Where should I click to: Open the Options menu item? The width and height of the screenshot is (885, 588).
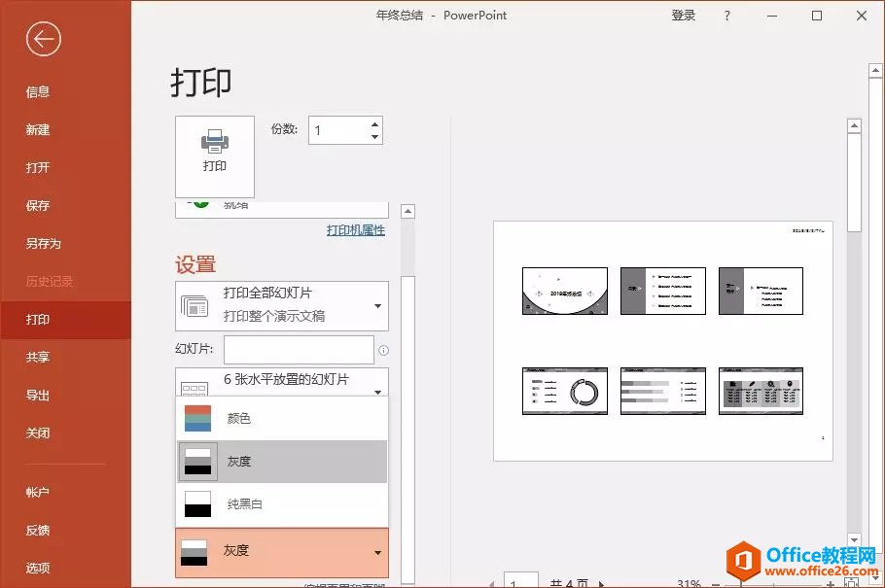[x=39, y=568]
